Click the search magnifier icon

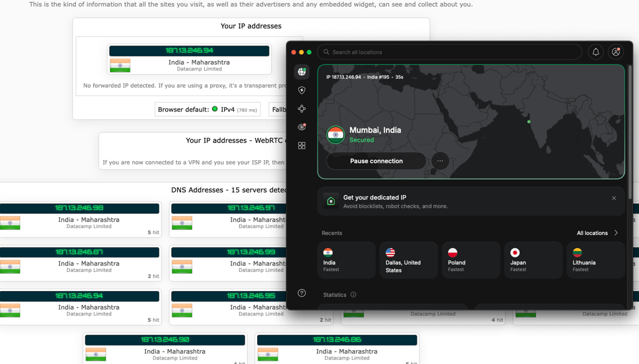tap(326, 52)
